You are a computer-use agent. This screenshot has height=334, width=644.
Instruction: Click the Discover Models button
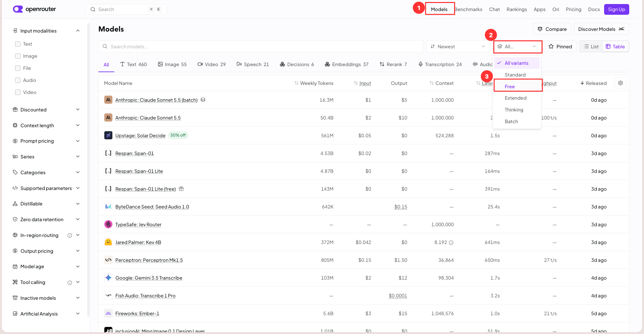[x=601, y=29]
